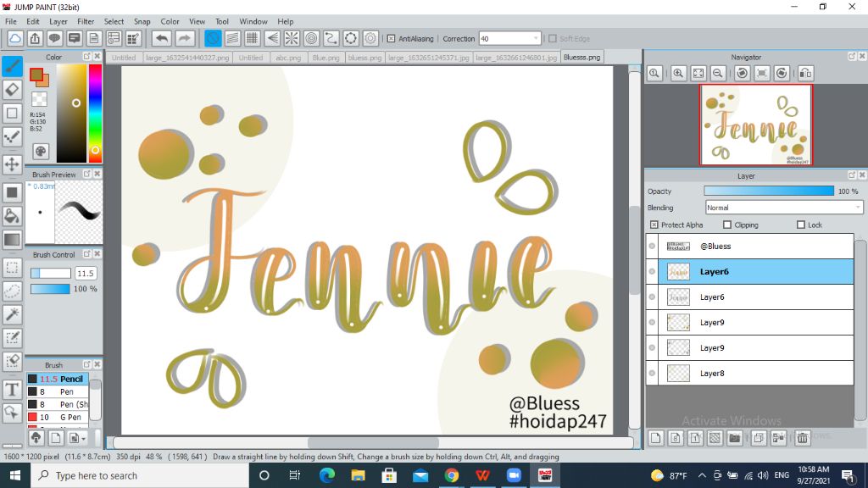
Task: Flip canvas view in Navigator
Action: tap(805, 73)
